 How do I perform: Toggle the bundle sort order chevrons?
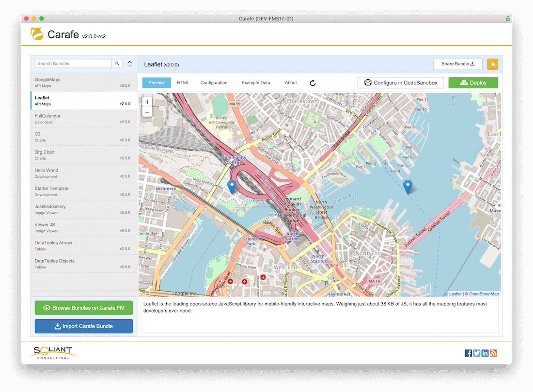[129, 63]
